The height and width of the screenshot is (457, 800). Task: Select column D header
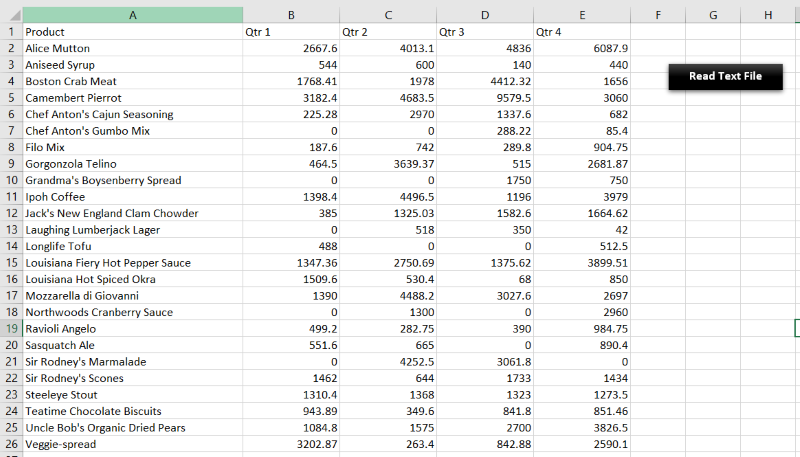point(485,15)
